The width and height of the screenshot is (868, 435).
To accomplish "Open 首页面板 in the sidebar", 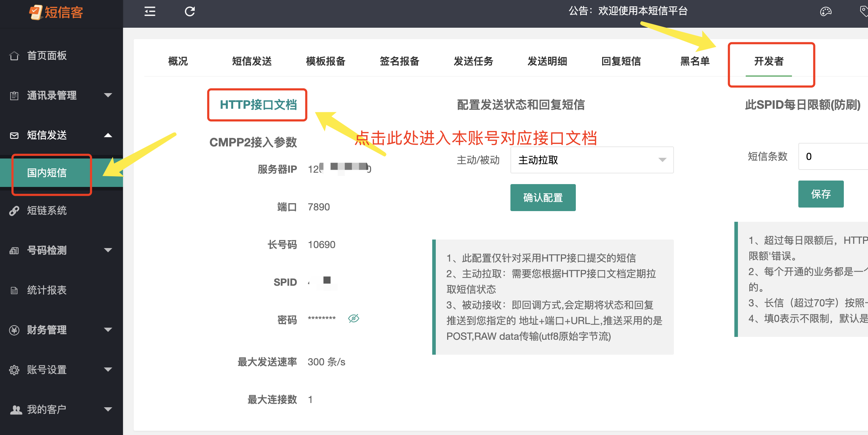I will click(x=47, y=56).
